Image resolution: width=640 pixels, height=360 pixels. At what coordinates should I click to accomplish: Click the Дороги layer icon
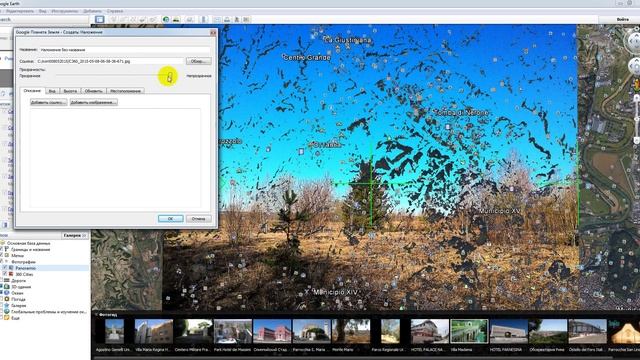click(7, 280)
